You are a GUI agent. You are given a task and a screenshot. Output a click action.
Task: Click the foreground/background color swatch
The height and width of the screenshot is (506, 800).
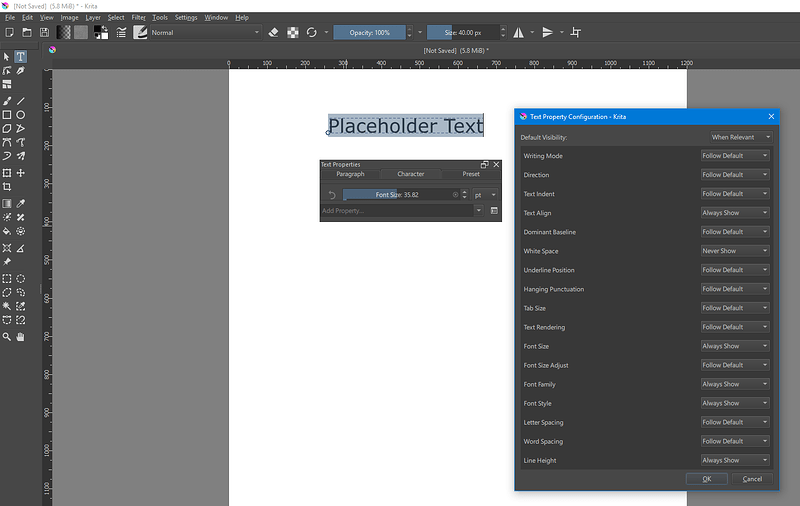click(101, 33)
